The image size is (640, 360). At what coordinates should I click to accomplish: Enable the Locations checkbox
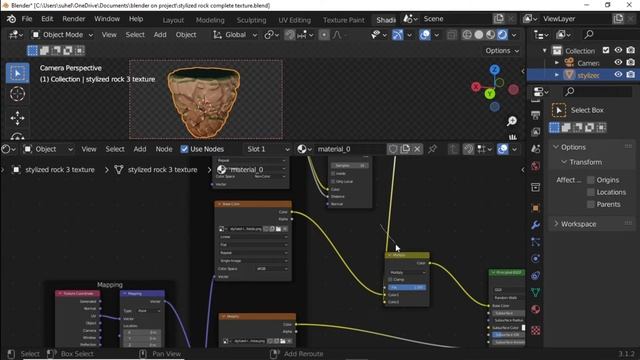(590, 192)
